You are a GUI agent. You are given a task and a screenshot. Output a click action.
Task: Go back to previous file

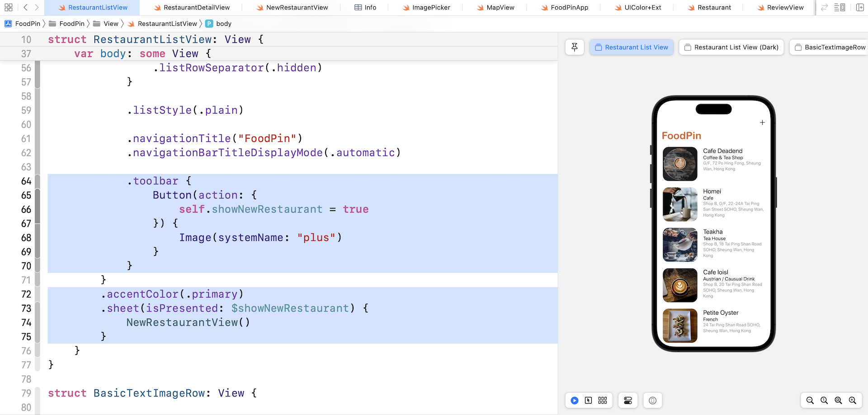pyautogui.click(x=25, y=7)
